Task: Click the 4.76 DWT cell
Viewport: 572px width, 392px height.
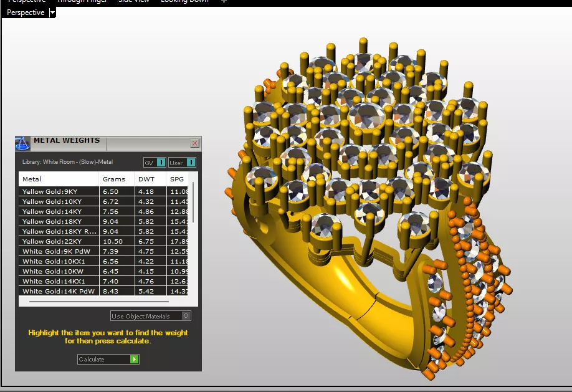Action: coord(151,282)
